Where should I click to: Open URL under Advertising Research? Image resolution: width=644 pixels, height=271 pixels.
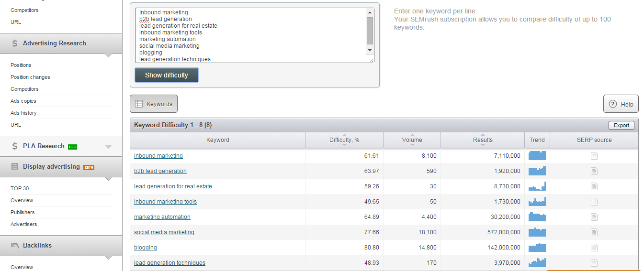coord(16,125)
